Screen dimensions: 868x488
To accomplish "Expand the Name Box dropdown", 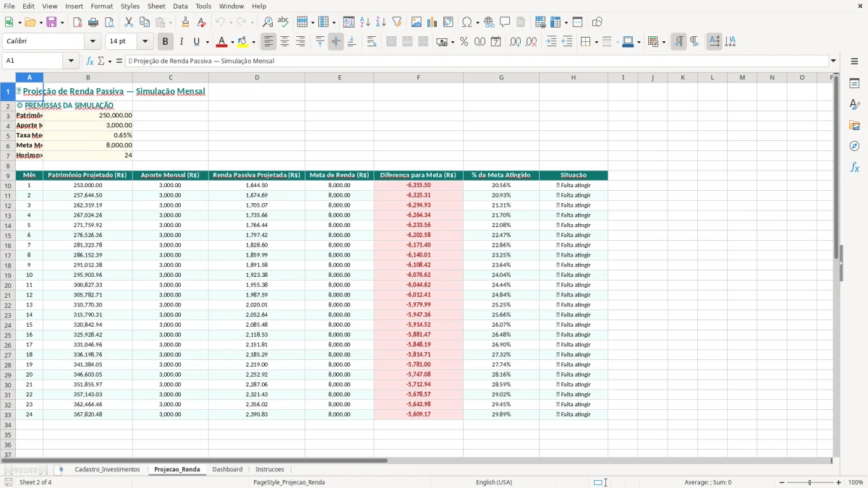I will tap(71, 61).
